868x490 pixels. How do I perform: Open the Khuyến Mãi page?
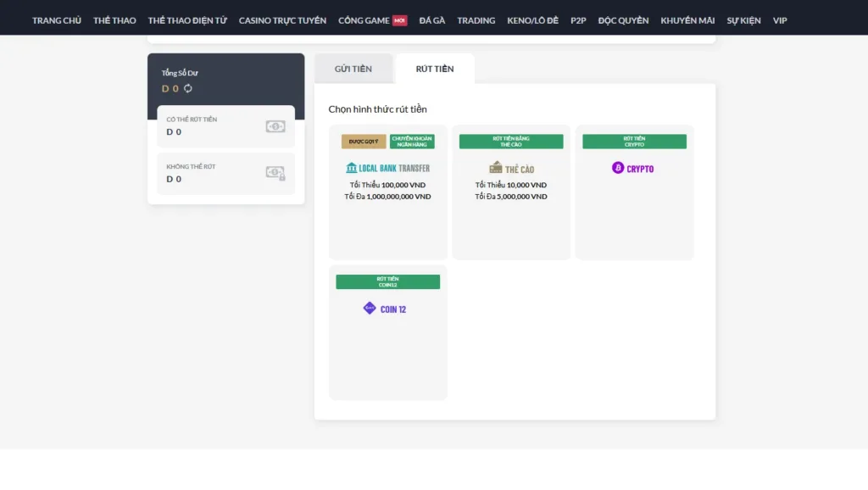[x=687, y=20]
